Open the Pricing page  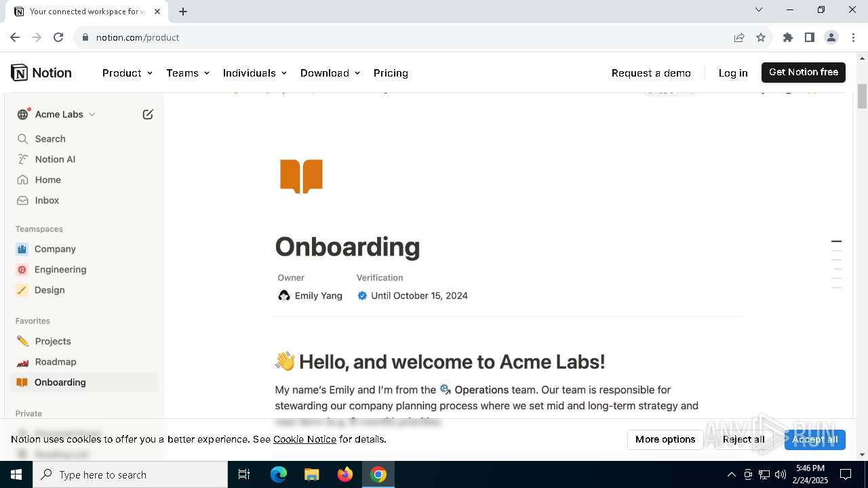click(x=391, y=73)
